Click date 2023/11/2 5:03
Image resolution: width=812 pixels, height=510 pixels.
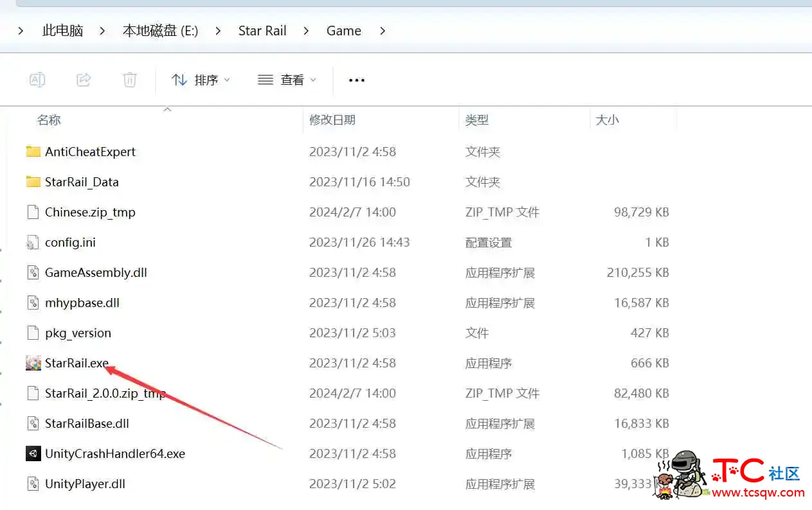(352, 333)
